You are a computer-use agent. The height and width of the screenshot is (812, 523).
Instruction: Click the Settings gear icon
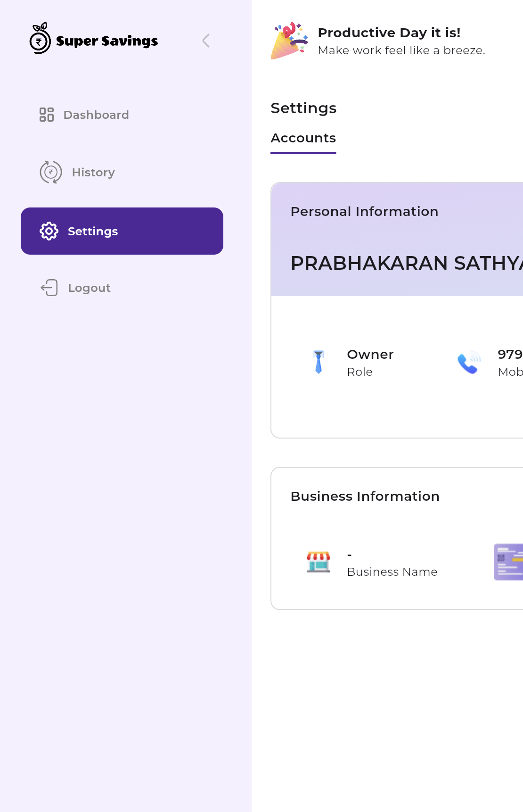[x=49, y=231]
